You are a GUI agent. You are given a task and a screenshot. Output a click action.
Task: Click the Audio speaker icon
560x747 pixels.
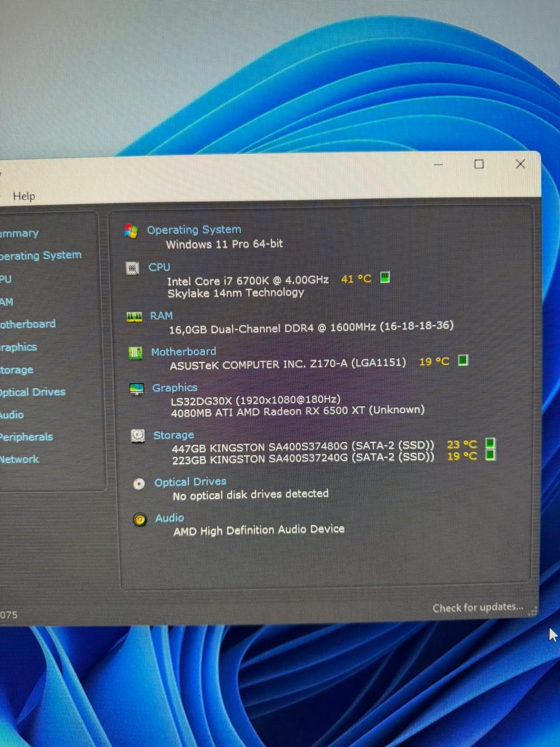(140, 519)
